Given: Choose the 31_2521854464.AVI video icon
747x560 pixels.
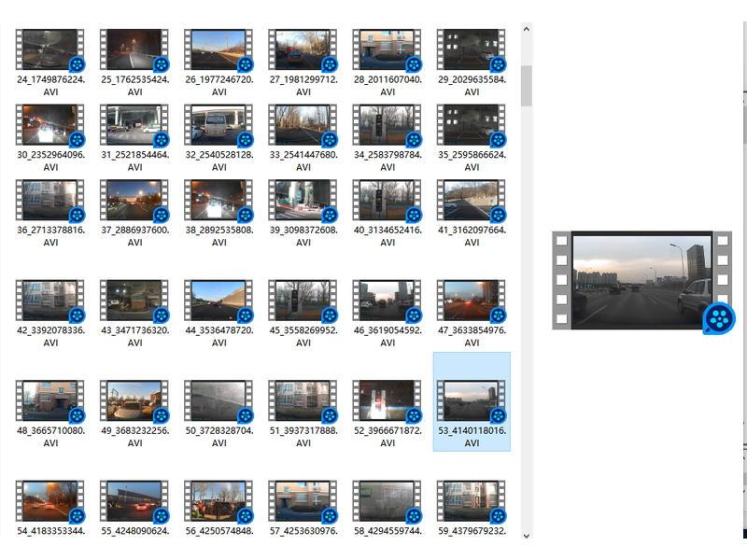Looking at the screenshot, I should (x=134, y=125).
